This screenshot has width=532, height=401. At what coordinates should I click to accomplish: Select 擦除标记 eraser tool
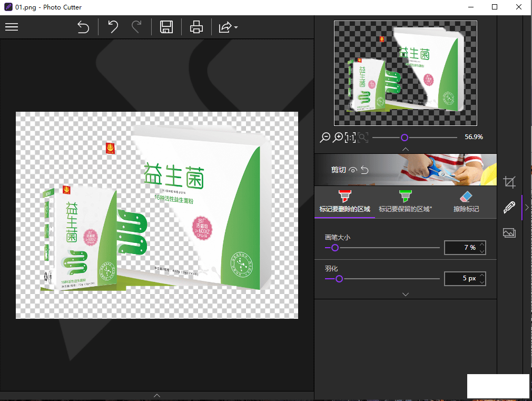[466, 202]
